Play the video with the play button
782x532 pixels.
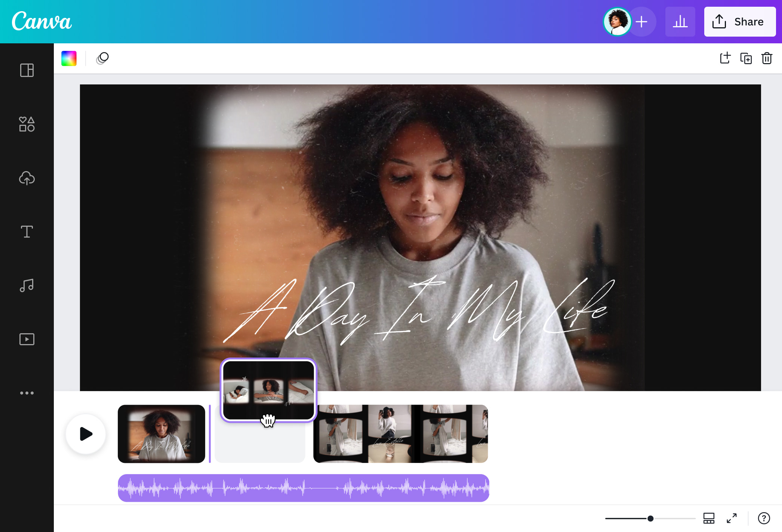click(x=86, y=434)
